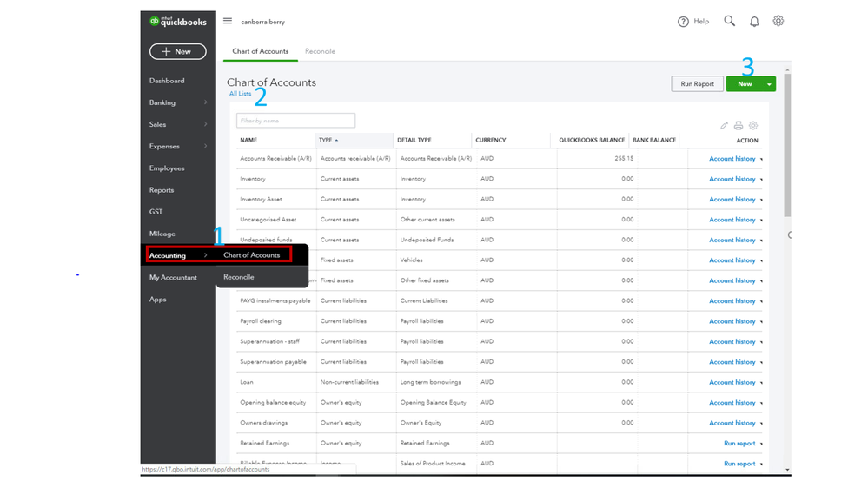The height and width of the screenshot is (488, 868).
Task: Open action dropdown for Uncategorised Asset row
Action: point(761,221)
